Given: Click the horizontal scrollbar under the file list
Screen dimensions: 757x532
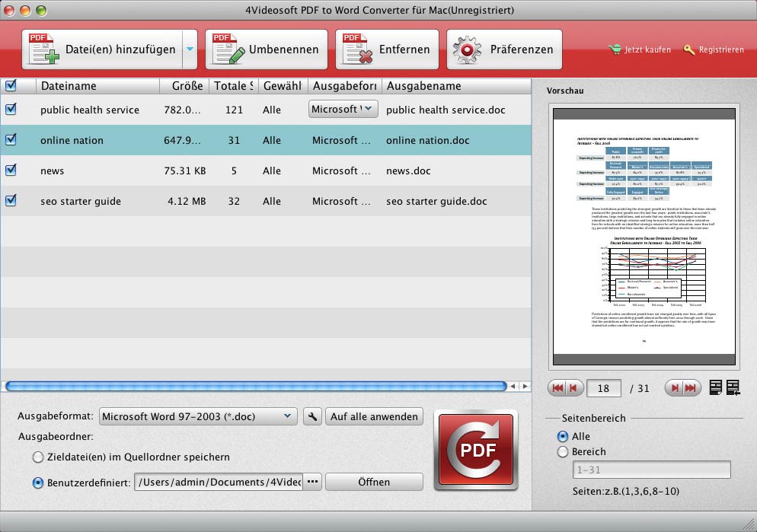Looking at the screenshot, I should 255,387.
